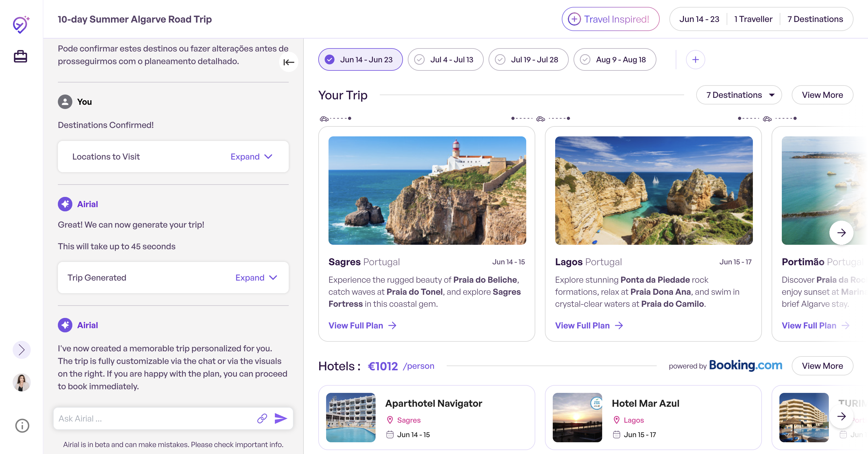Attach a link using the chain icon
The height and width of the screenshot is (454, 868).
click(x=262, y=418)
